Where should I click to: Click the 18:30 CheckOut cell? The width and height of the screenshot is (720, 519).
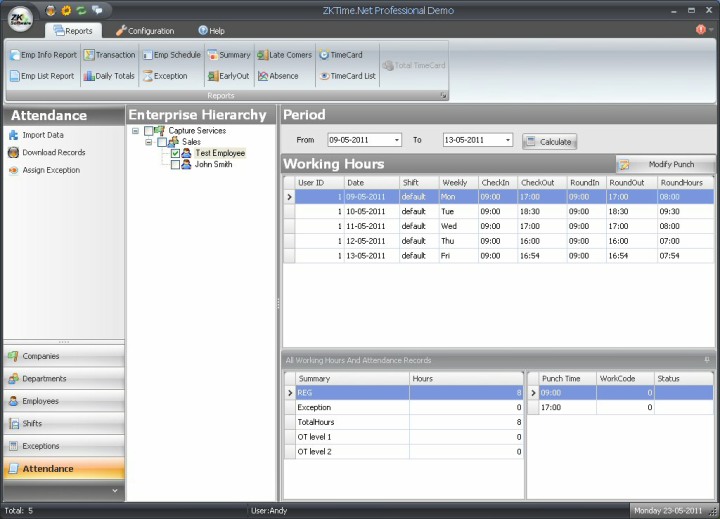point(542,211)
